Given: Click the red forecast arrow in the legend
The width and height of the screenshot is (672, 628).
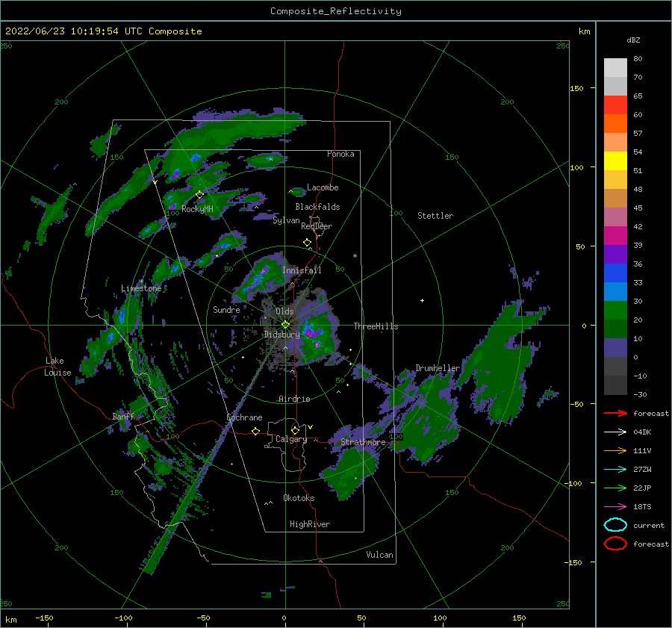Looking at the screenshot, I should point(615,413).
